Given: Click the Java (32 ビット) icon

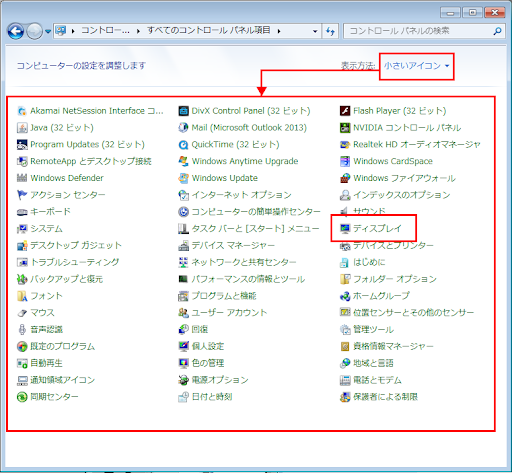Looking at the screenshot, I should [x=22, y=128].
